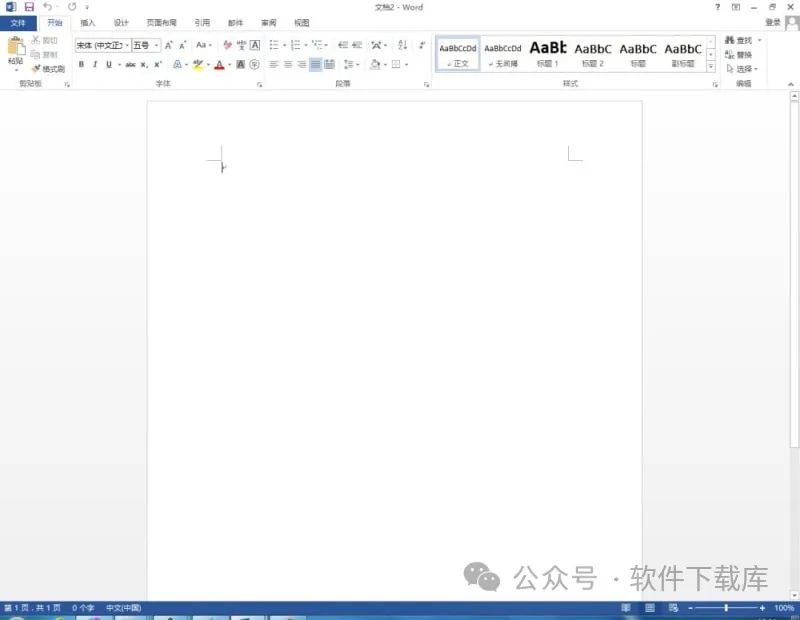This screenshot has width=800, height=620.
Task: Open the Select (选择) dropdown
Action: point(742,68)
